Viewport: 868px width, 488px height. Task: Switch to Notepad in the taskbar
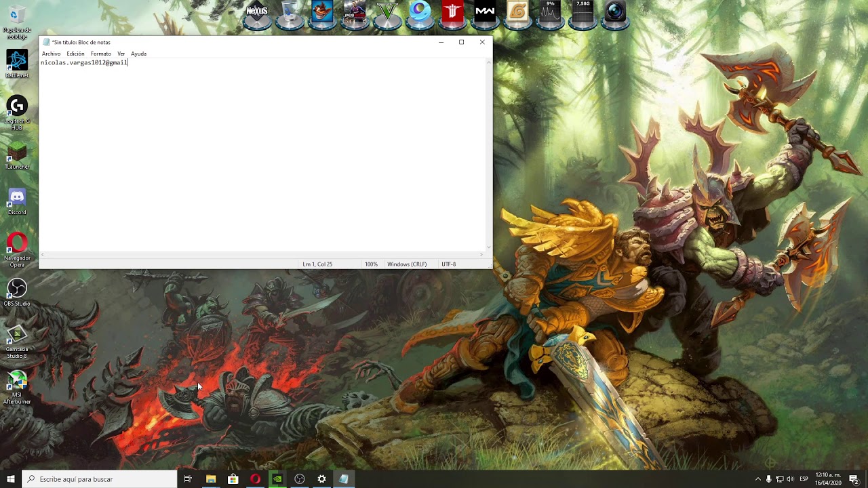tap(344, 479)
